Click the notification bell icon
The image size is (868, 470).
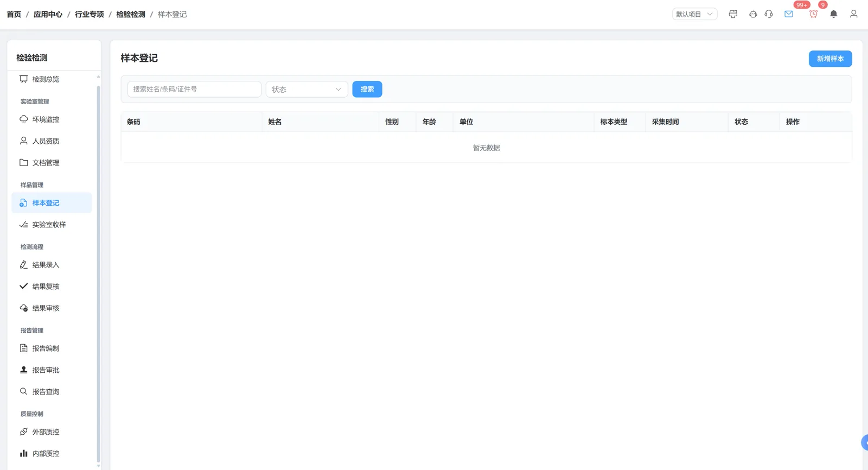coord(834,14)
